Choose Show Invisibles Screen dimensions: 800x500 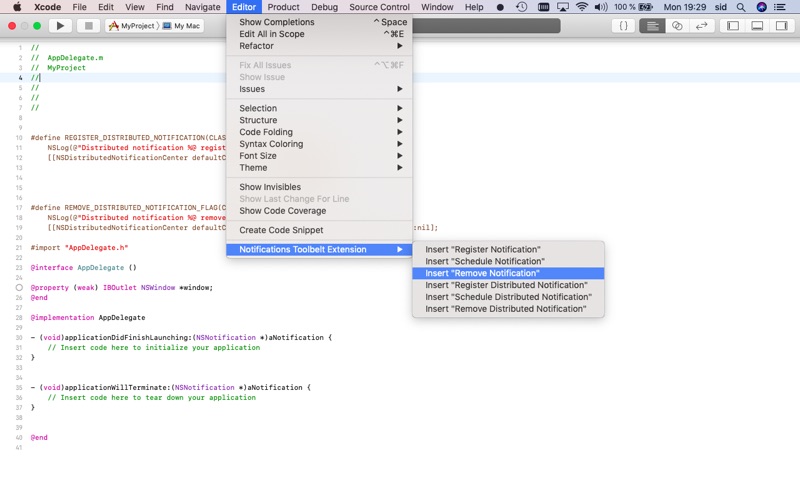click(319, 187)
